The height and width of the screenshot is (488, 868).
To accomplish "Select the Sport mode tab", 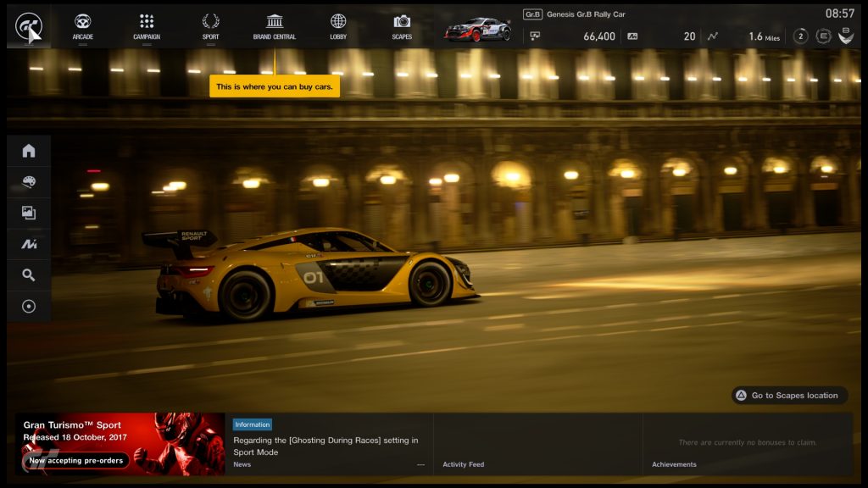I will (210, 26).
